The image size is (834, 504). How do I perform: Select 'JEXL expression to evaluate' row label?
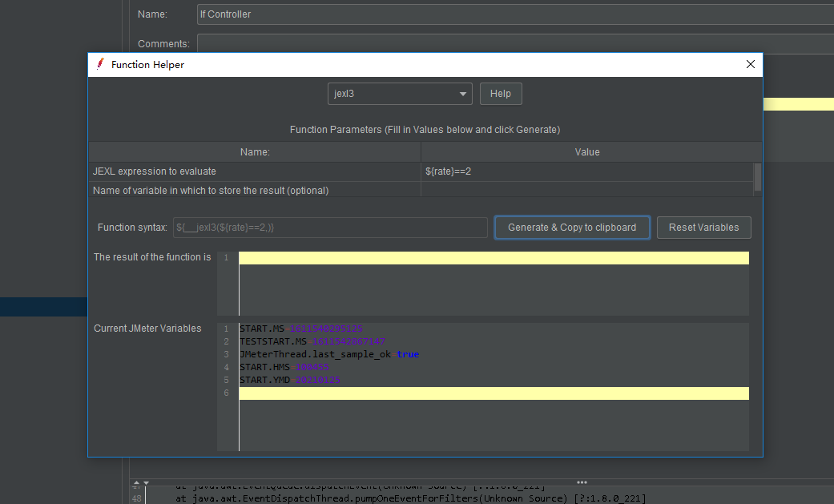point(155,171)
